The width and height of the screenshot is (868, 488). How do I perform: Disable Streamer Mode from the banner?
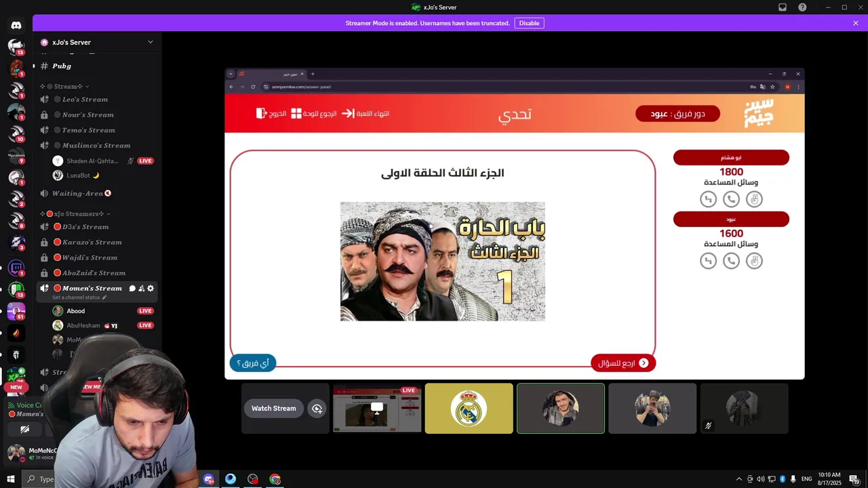(x=529, y=23)
